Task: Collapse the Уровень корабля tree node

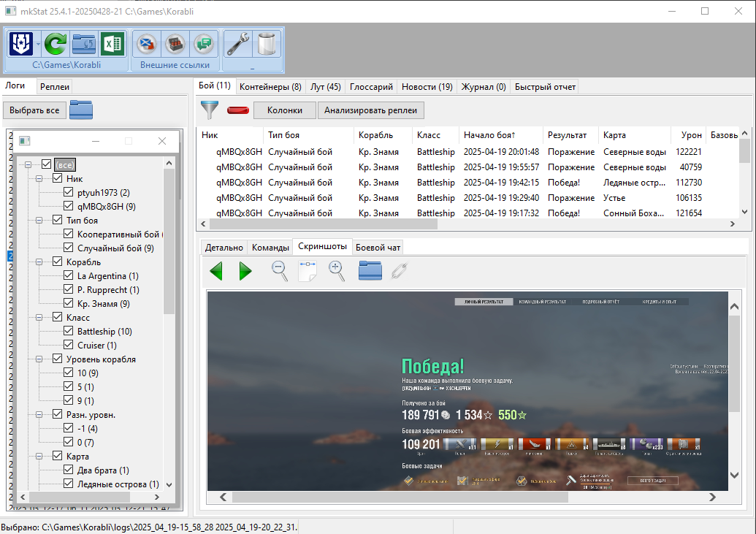Action: pos(39,359)
